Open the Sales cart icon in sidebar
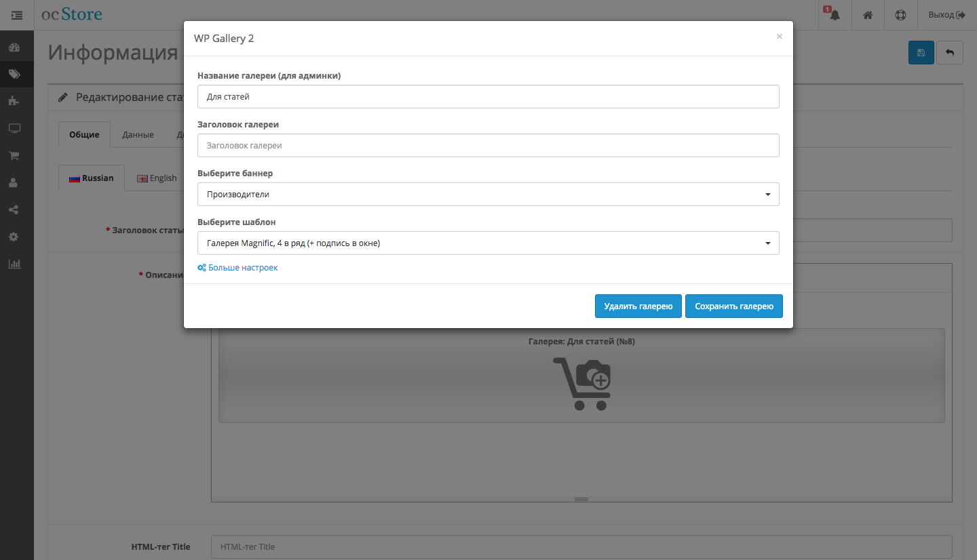Image resolution: width=977 pixels, height=560 pixels. pos(14,156)
